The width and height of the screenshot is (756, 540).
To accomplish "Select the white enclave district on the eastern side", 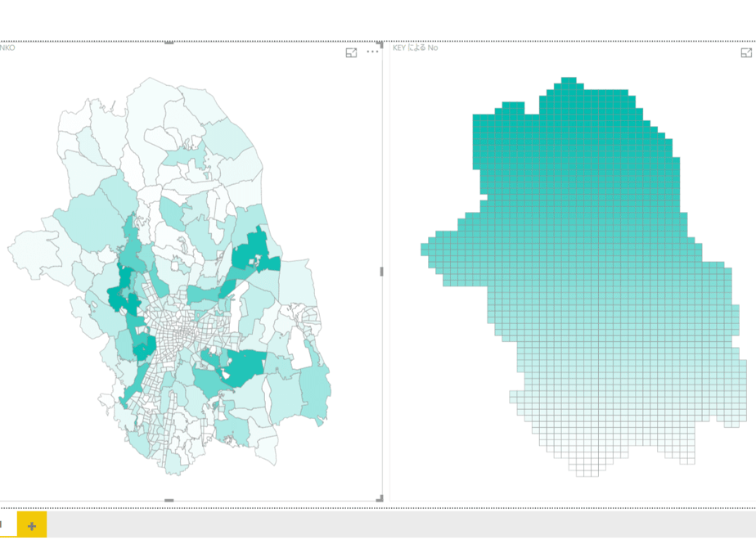I will tap(299, 354).
